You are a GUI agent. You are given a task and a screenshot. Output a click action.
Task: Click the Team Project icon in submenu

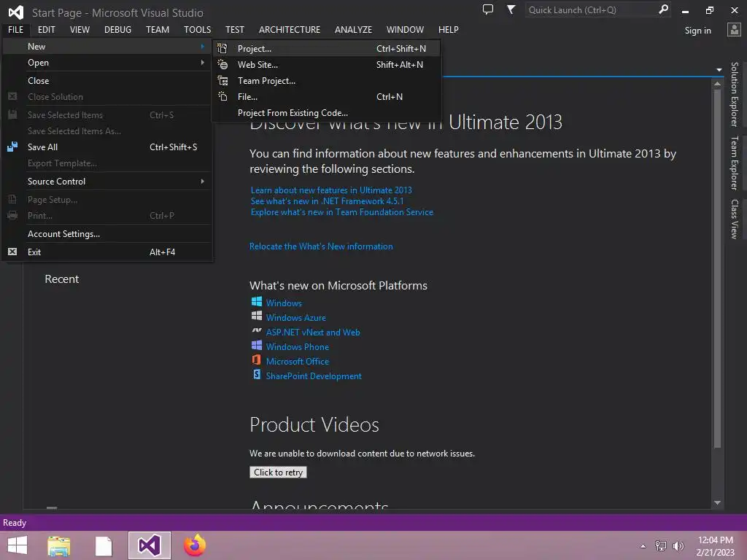tap(222, 81)
